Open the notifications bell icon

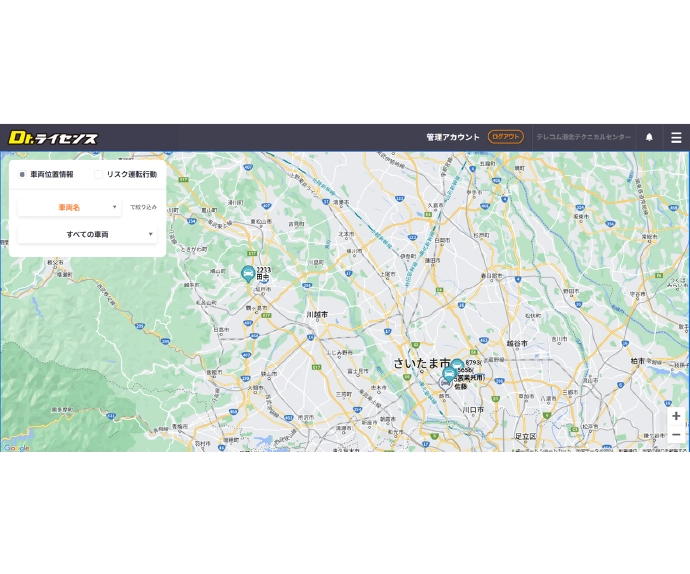tap(649, 138)
